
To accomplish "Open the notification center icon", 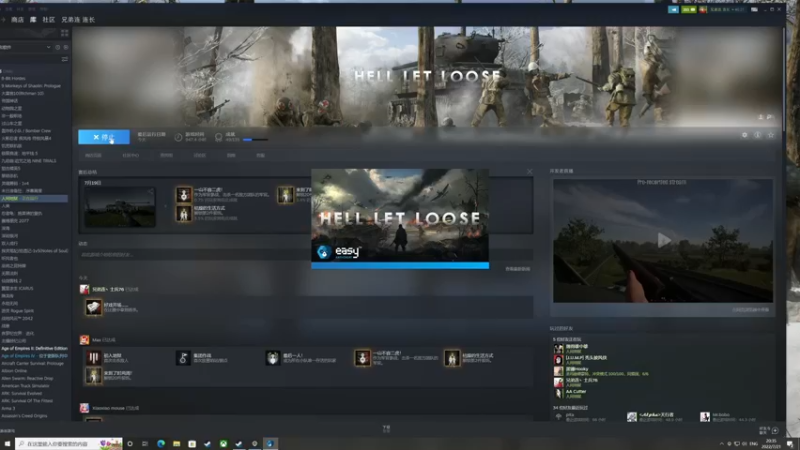I will pyautogui.click(x=790, y=444).
